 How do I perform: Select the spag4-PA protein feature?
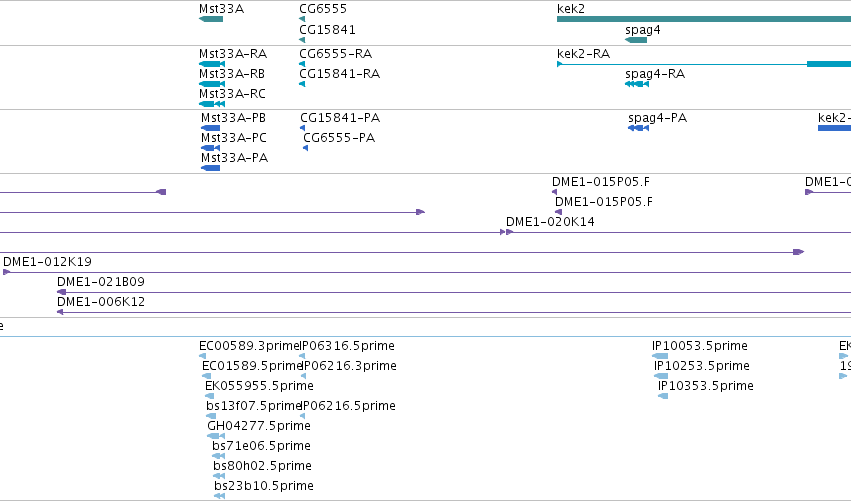[x=639, y=128]
